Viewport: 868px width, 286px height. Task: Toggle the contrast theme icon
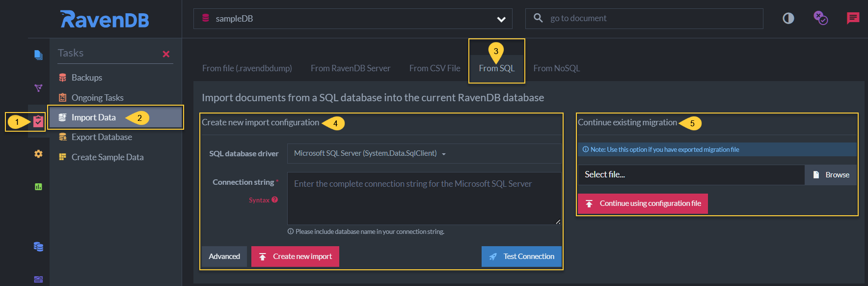click(788, 18)
